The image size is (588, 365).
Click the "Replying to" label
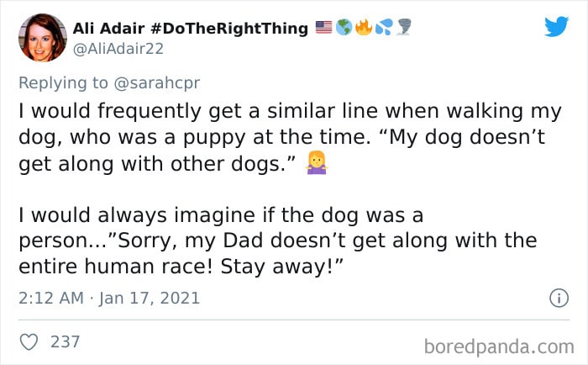pyautogui.click(x=63, y=82)
